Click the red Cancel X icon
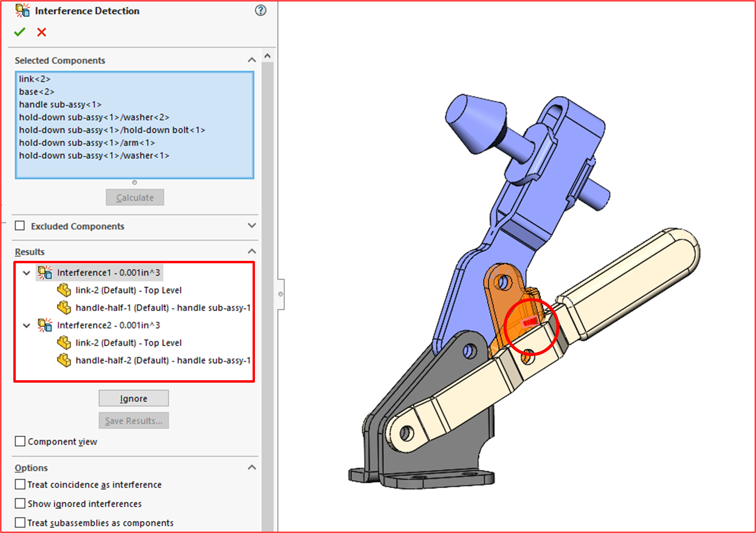Viewport: 756px width, 533px height. [x=42, y=32]
